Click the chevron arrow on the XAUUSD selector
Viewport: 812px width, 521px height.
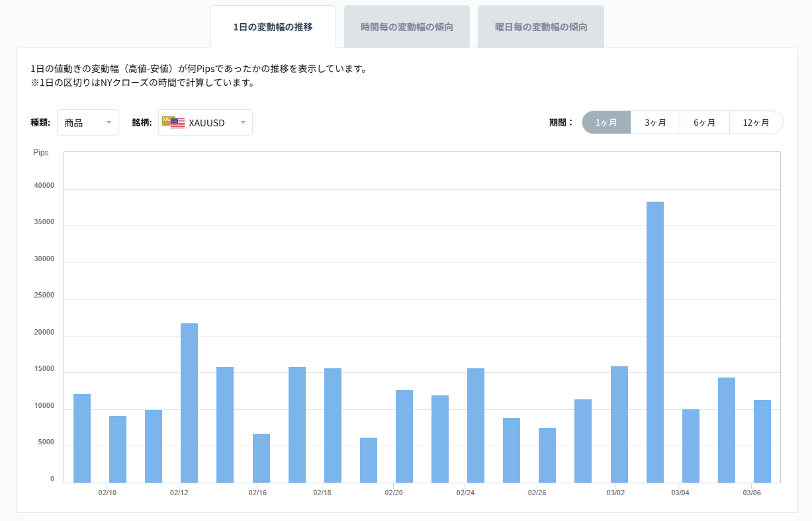pyautogui.click(x=242, y=122)
